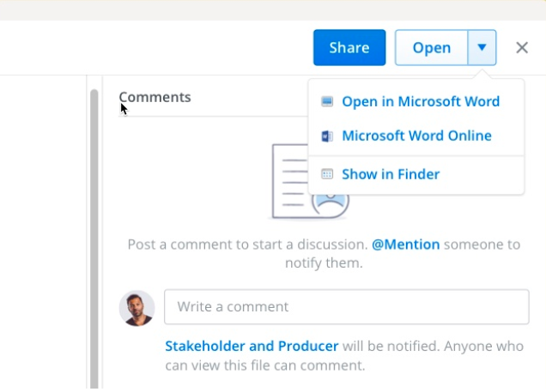Click the Comments heading

point(155,97)
